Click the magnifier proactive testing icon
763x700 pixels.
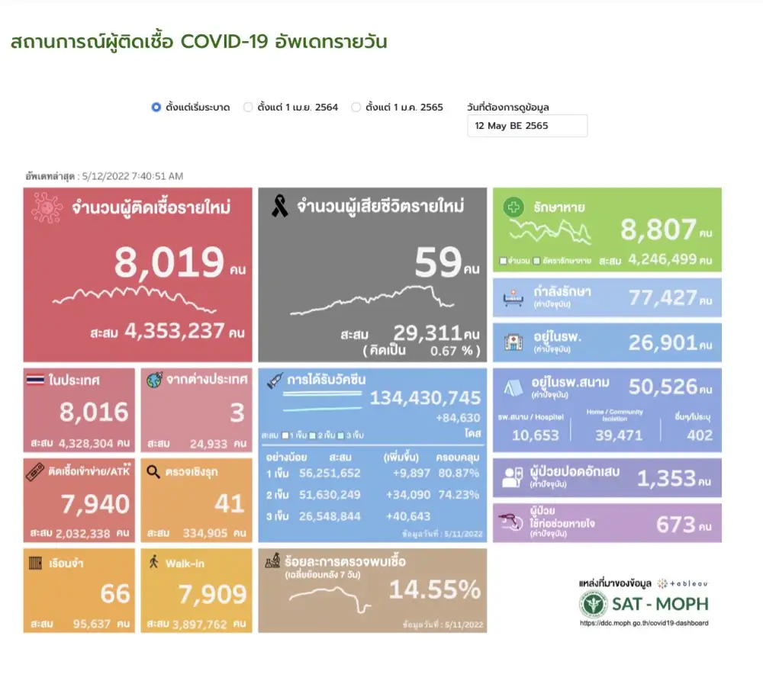point(153,472)
